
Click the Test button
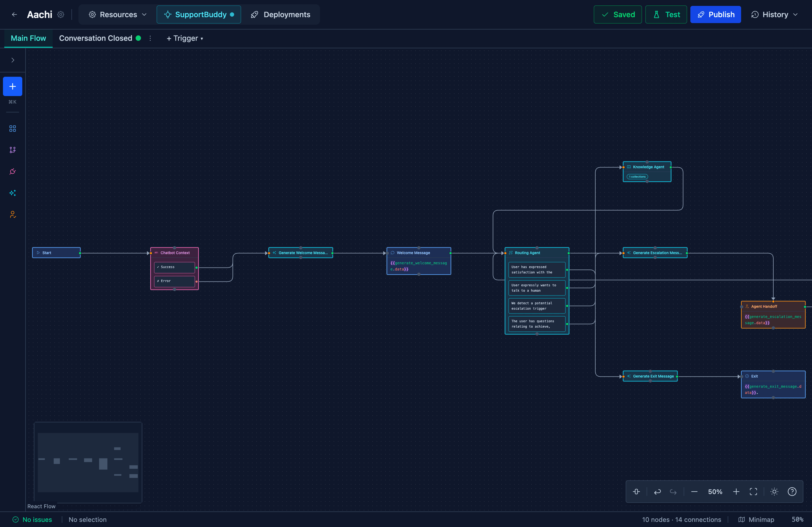666,15
